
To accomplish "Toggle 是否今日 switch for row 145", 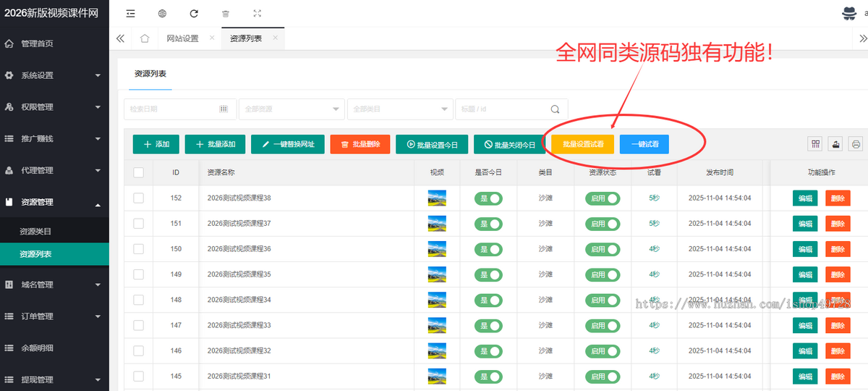I will tap(488, 377).
